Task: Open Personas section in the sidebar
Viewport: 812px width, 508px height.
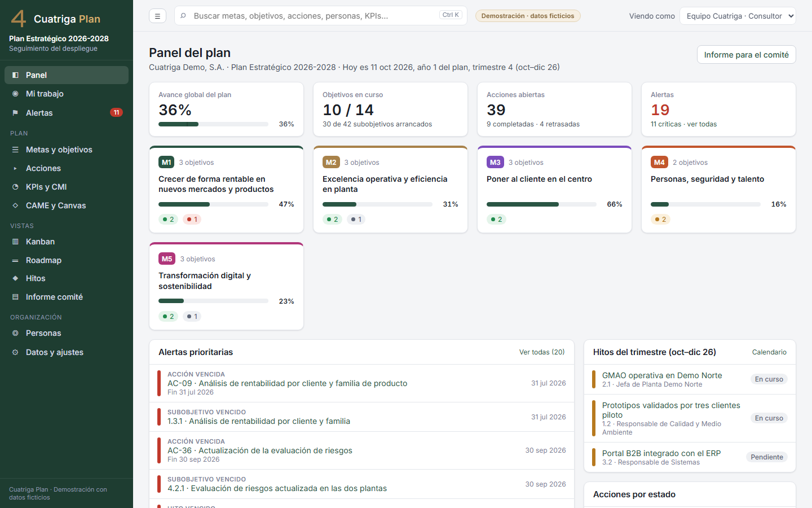Action: pyautogui.click(x=67, y=333)
